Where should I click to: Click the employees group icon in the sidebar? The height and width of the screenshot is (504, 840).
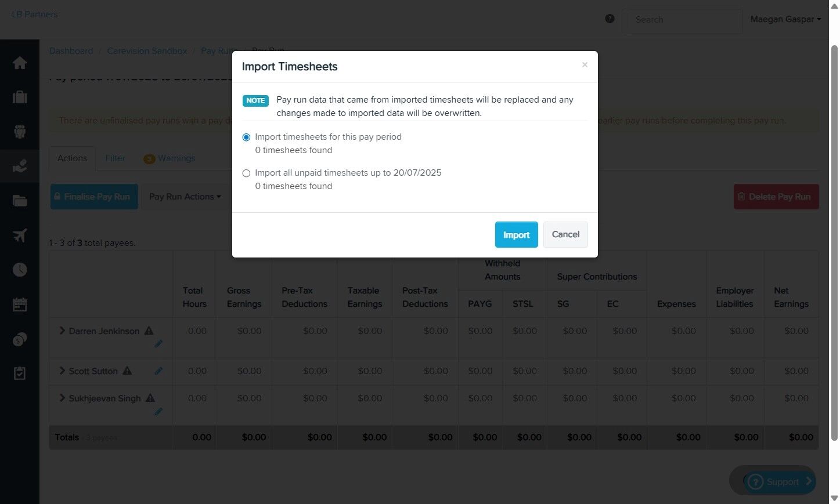(20, 132)
